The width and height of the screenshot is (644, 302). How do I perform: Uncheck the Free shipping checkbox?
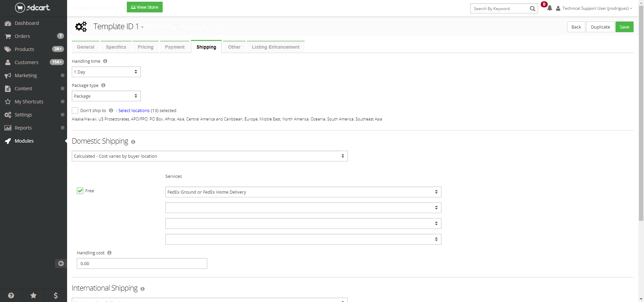(80, 191)
